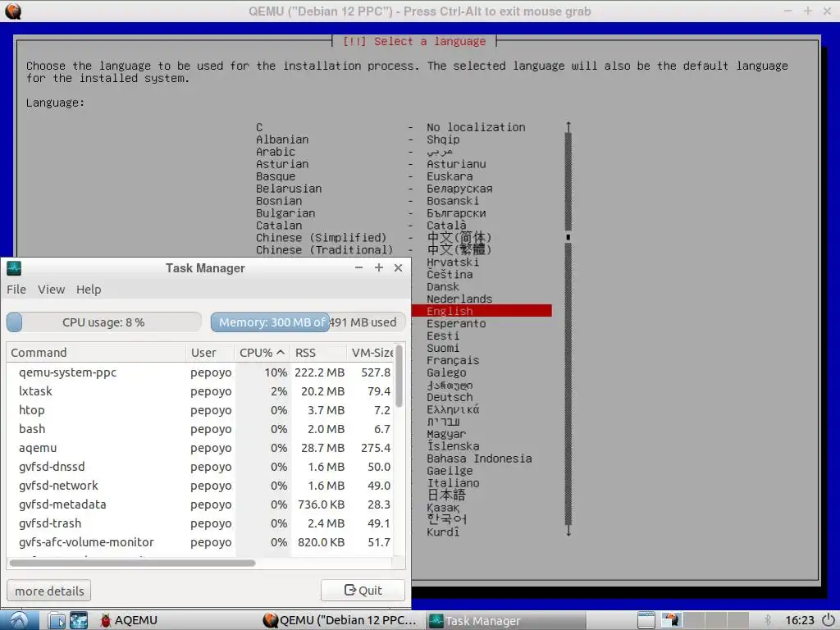Select Magyar in the language list
Screen dimensions: 840x630
click(x=445, y=434)
